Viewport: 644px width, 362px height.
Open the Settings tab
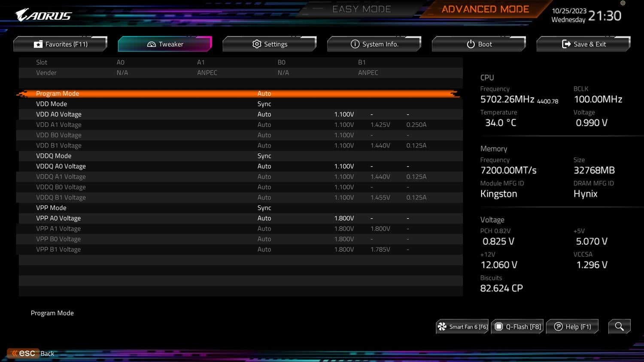[x=270, y=44]
